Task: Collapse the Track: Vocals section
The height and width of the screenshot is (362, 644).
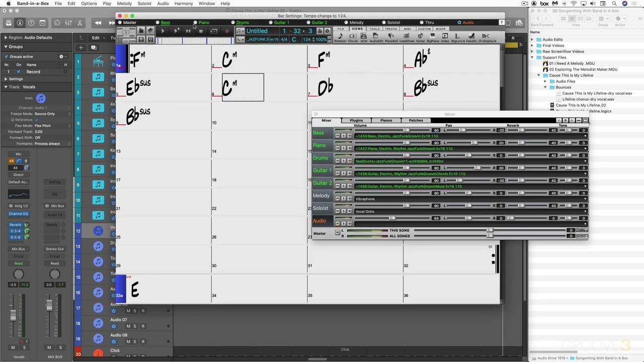Action: tap(5, 87)
